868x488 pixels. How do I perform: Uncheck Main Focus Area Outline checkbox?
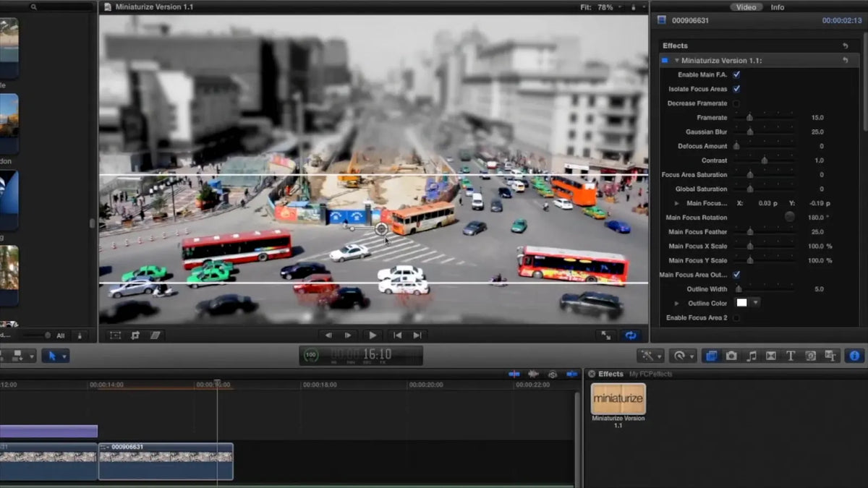736,275
